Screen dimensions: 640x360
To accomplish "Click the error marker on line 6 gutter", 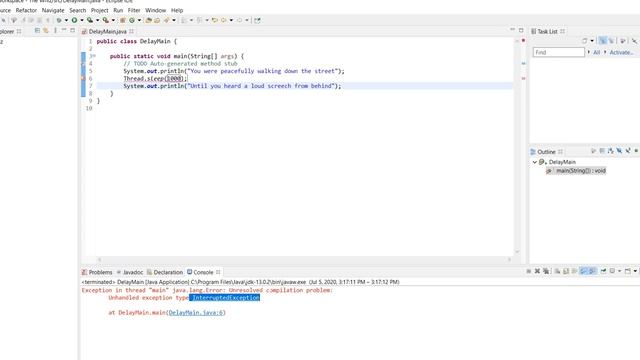I will [x=83, y=78].
